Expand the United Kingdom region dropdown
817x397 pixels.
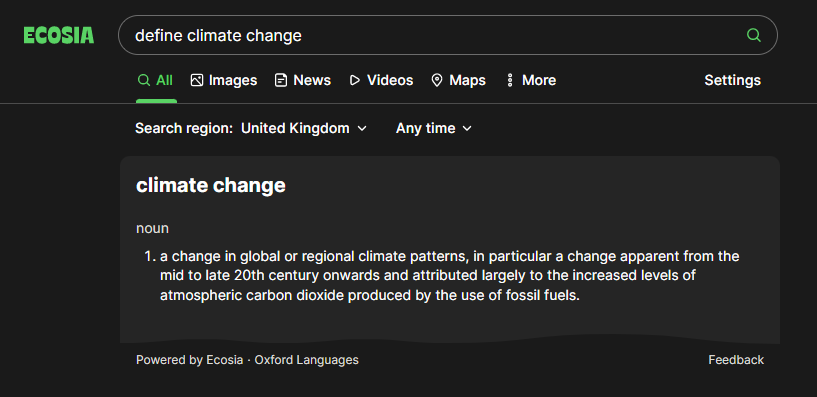(304, 128)
